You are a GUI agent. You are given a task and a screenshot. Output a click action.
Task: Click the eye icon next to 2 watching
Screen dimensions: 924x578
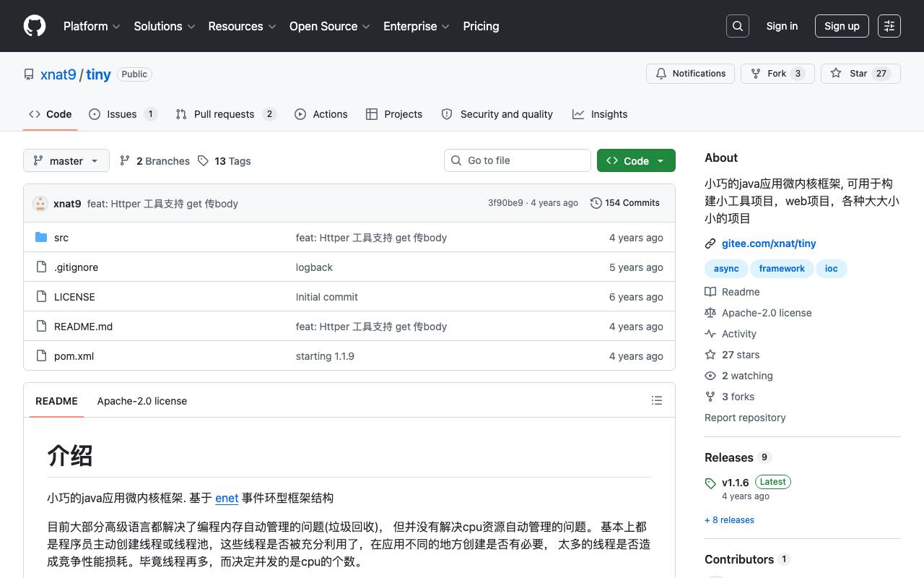pyautogui.click(x=710, y=376)
